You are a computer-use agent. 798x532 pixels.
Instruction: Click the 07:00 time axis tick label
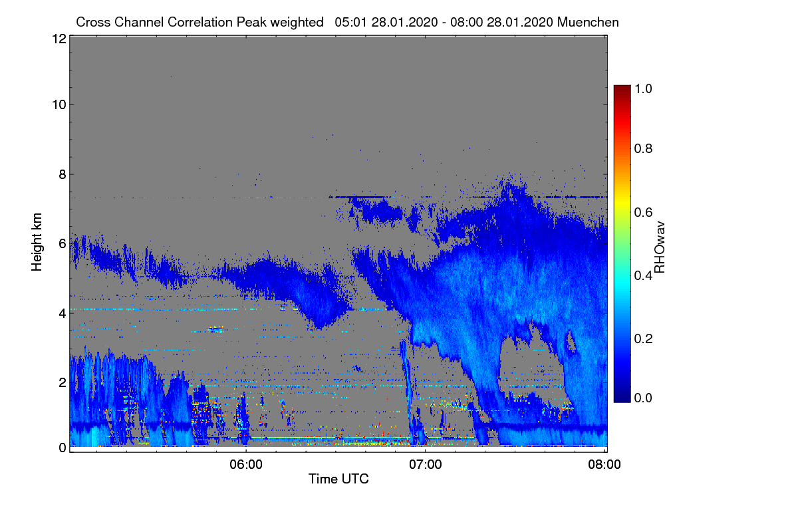point(425,465)
